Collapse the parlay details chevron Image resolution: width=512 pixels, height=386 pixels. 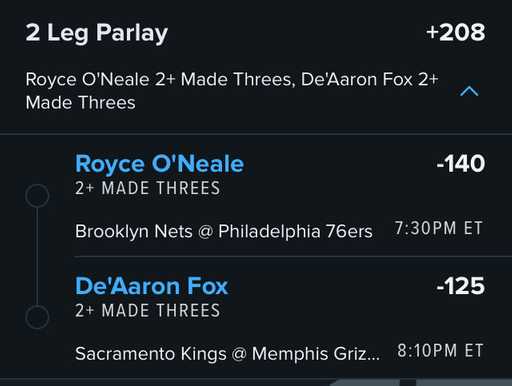tap(469, 91)
